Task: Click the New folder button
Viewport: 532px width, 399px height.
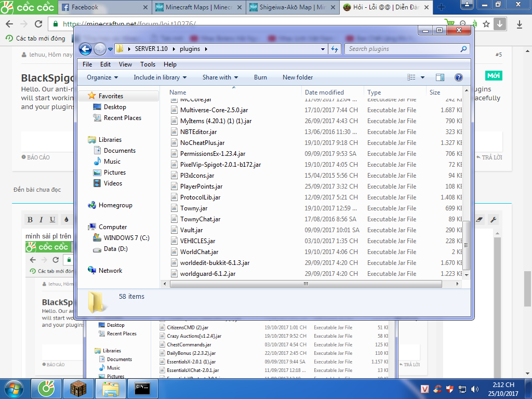Action: point(298,77)
